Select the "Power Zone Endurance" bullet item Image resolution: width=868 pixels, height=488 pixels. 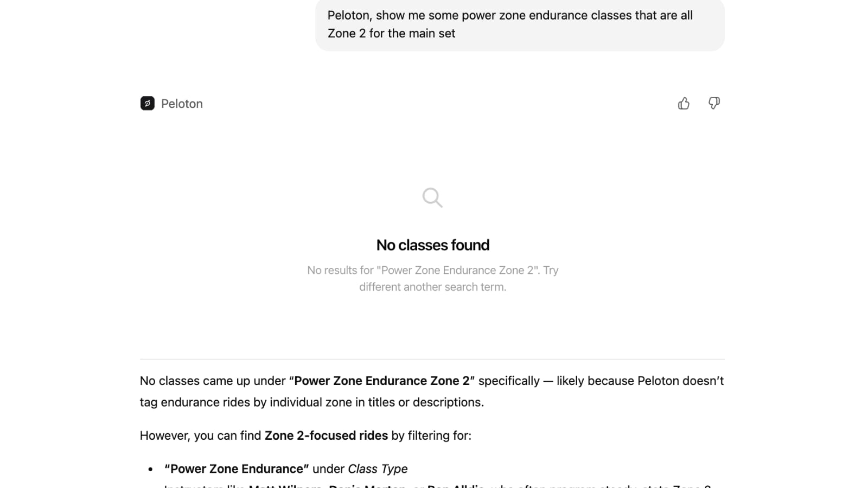click(x=237, y=468)
